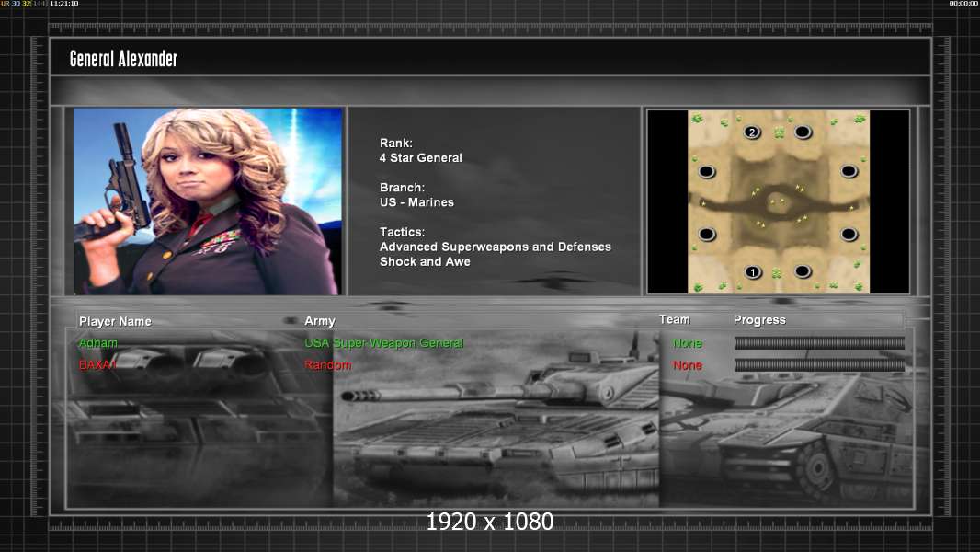Image resolution: width=980 pixels, height=552 pixels.
Task: Click the 00:00:00 elapsed timer
Action: pyautogui.click(x=963, y=4)
